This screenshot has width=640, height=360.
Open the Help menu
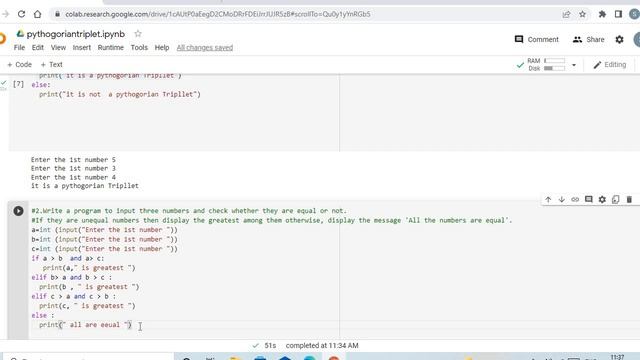[162, 47]
